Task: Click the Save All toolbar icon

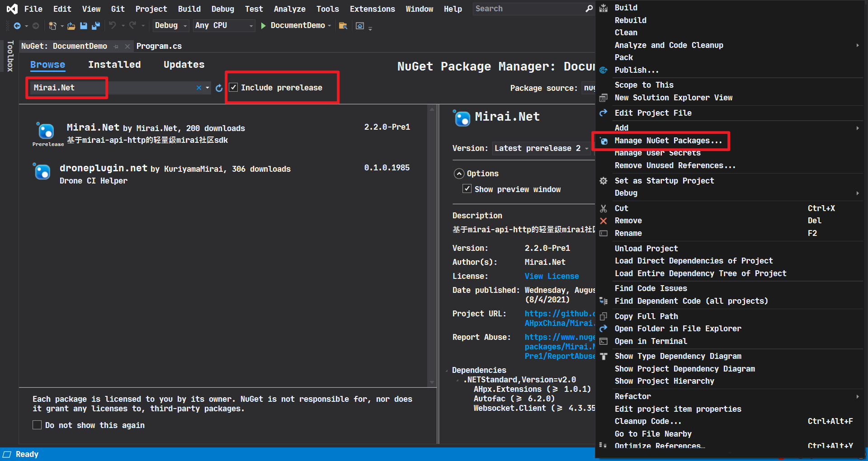Action: [95, 26]
